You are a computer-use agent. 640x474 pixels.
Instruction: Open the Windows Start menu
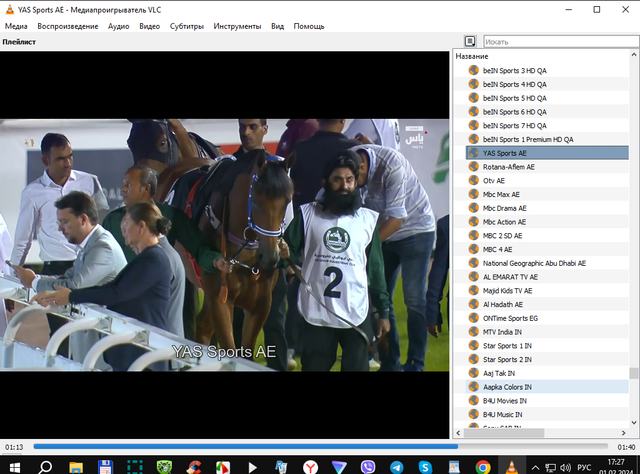pos(15,467)
